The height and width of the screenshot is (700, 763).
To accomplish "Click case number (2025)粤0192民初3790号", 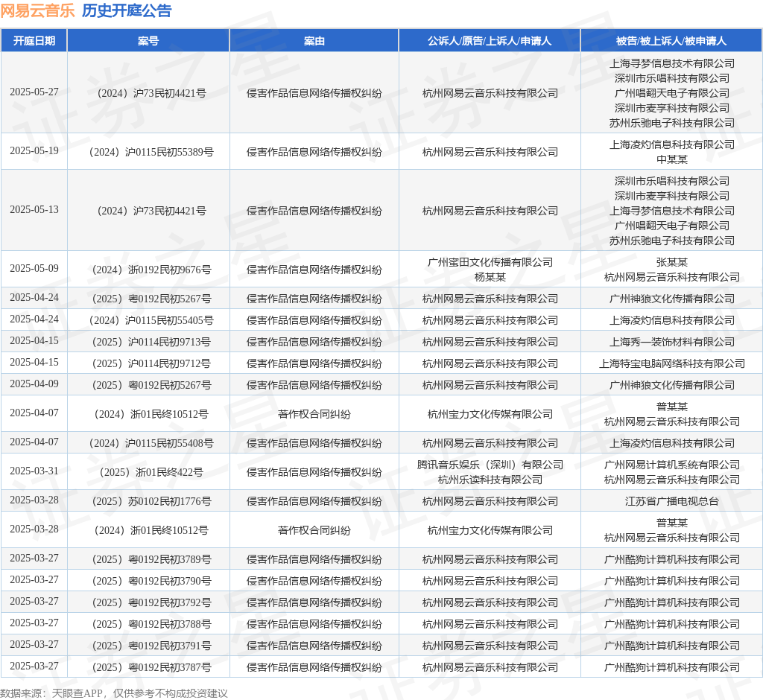I will coord(151,581).
